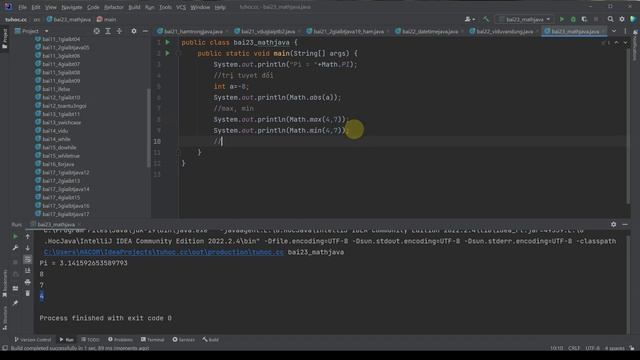Select bai15_dowhile in the Project tree

pyautogui.click(x=59, y=147)
